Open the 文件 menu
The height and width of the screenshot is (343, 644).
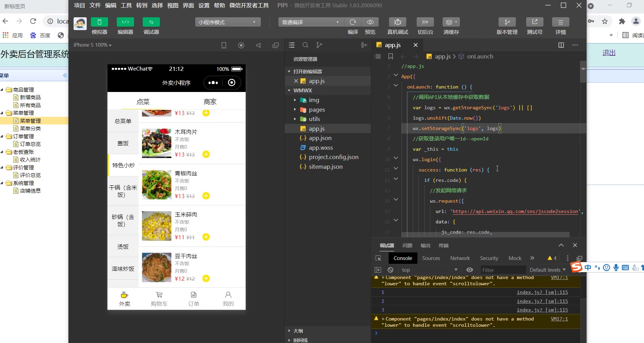(95, 5)
